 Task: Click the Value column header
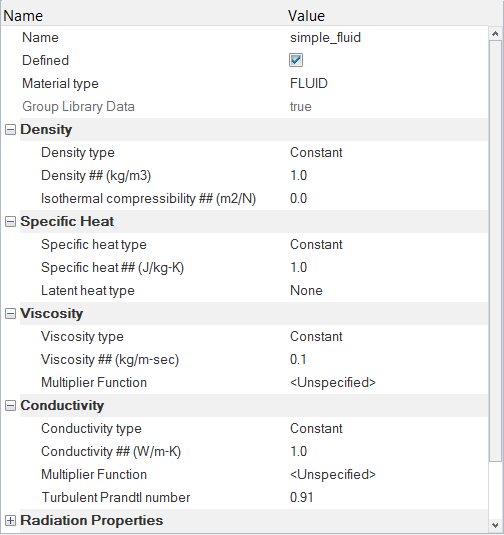[306, 16]
